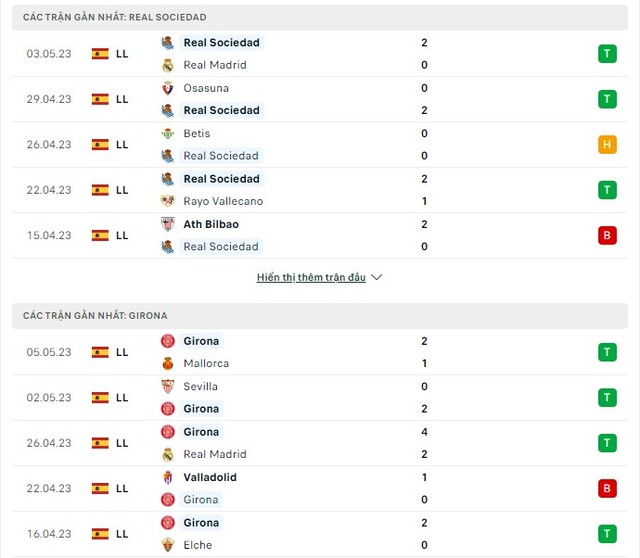Click the Ath Bilbao crest icon

click(168, 224)
